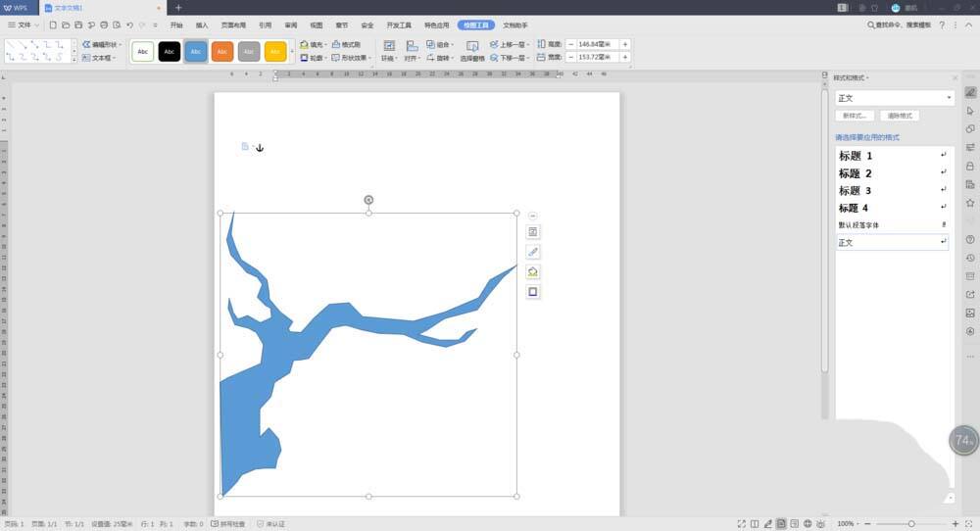Expand the 填充 fill dropdown
Viewport: 980px width, 531px height.
click(315, 44)
